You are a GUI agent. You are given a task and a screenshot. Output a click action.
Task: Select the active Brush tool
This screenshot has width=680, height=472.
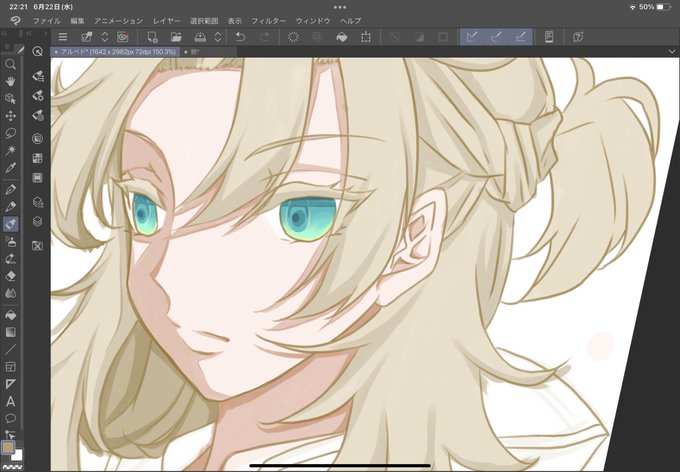click(x=10, y=224)
